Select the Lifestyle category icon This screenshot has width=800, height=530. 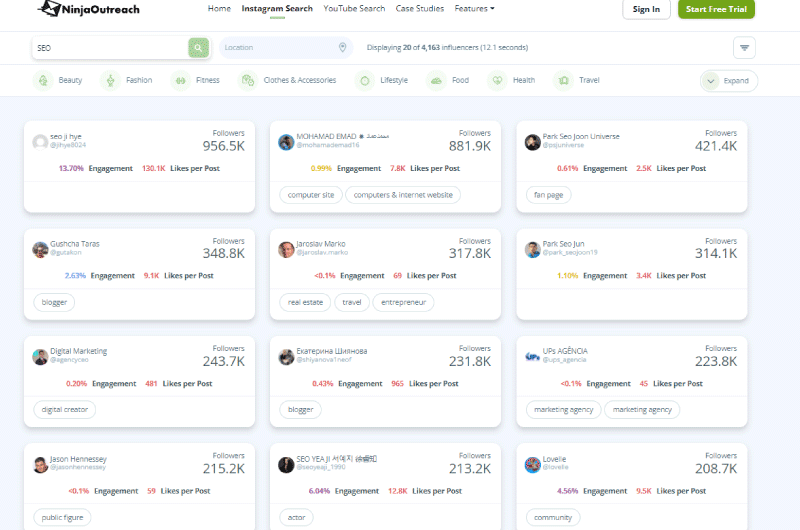pyautogui.click(x=364, y=81)
